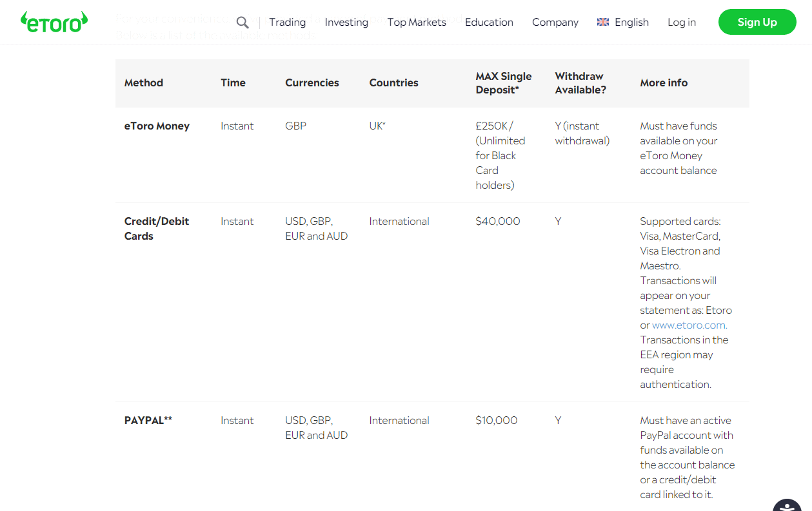Open the accessibility widget icon
812x511 pixels.
point(787,505)
